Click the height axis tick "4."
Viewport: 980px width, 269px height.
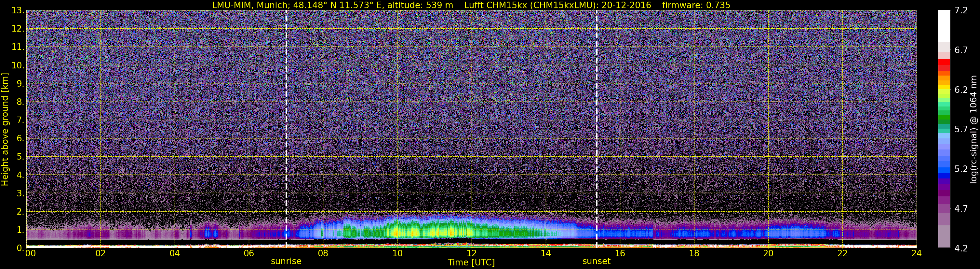click(x=20, y=175)
